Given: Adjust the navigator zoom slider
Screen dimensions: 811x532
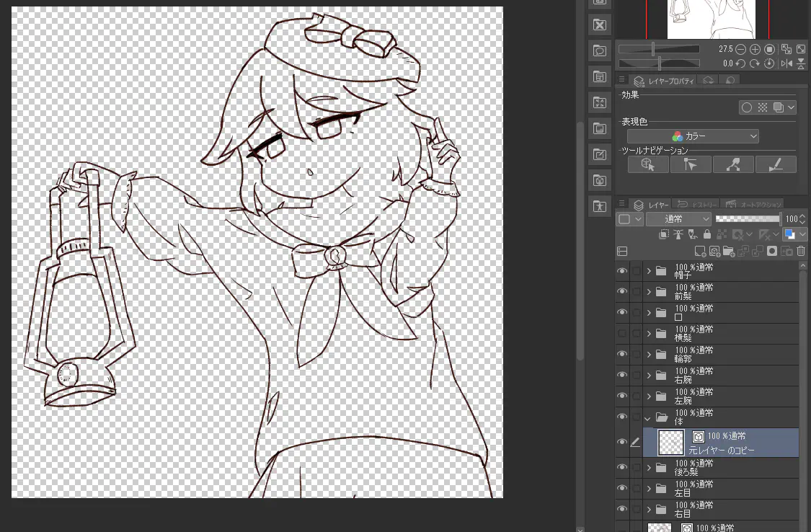Looking at the screenshot, I should (x=659, y=49).
